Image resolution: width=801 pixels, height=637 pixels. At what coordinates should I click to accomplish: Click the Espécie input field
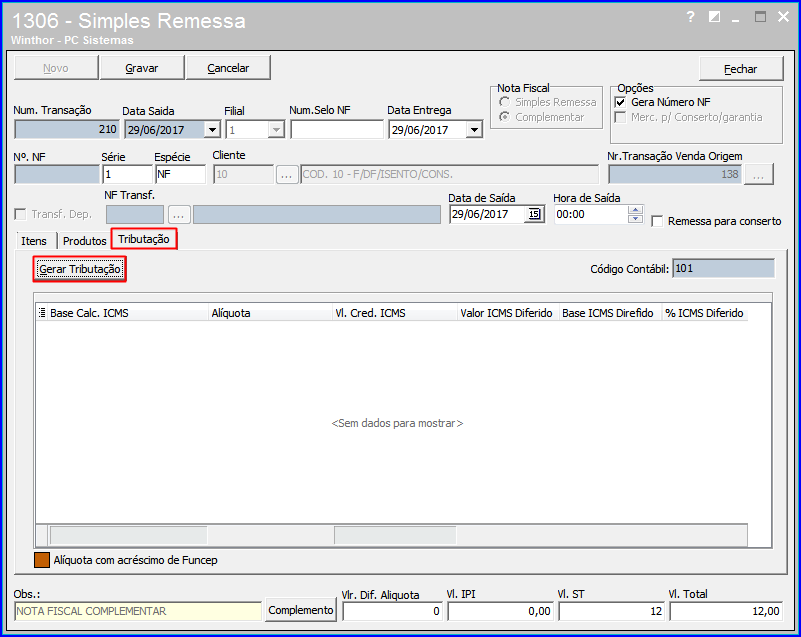pyautogui.click(x=180, y=175)
